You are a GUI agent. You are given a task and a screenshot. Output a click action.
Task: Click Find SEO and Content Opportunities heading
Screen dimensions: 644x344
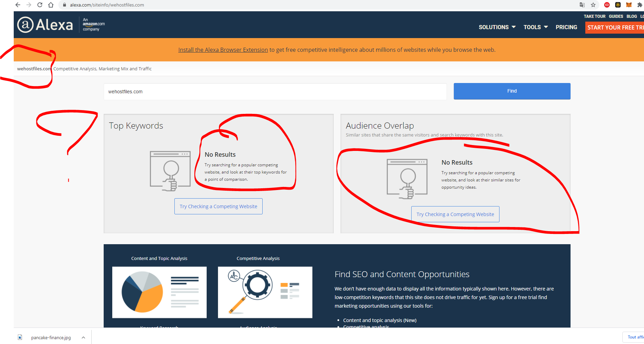402,274
